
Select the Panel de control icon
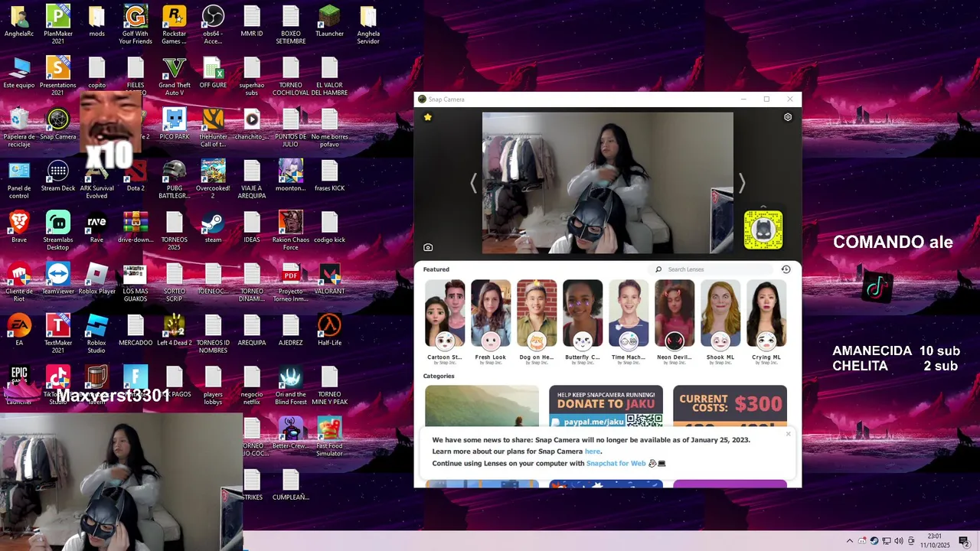pyautogui.click(x=19, y=179)
